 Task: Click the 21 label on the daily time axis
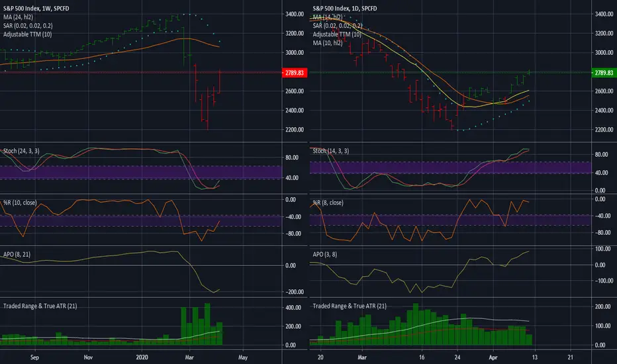click(x=570, y=357)
